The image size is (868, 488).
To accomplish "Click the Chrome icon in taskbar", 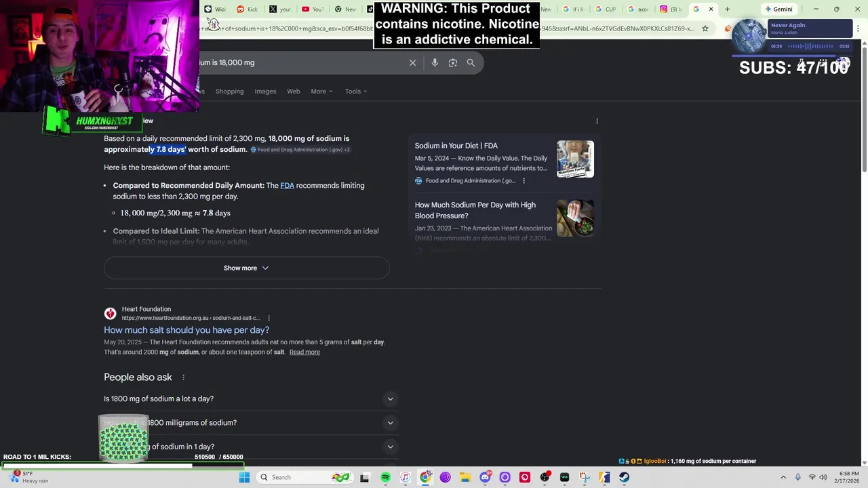I will [425, 477].
